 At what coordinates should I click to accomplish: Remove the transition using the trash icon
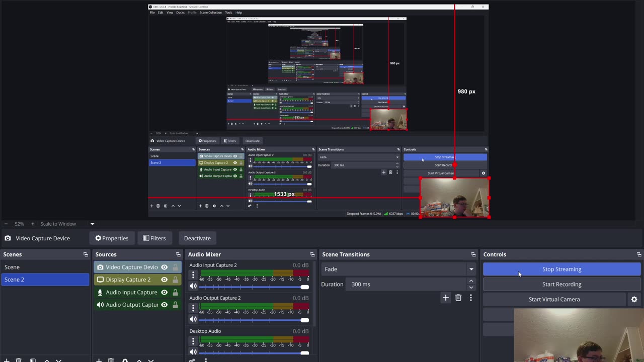click(x=458, y=298)
